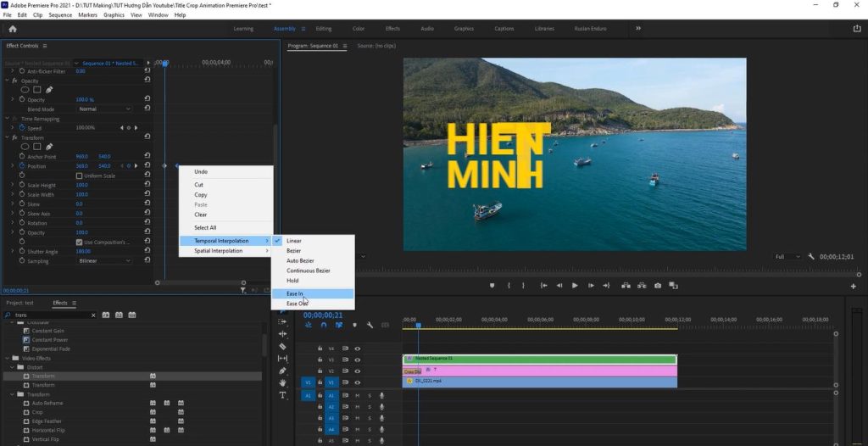The width and height of the screenshot is (868, 446).
Task: Open the Sequence menu
Action: [x=60, y=15]
